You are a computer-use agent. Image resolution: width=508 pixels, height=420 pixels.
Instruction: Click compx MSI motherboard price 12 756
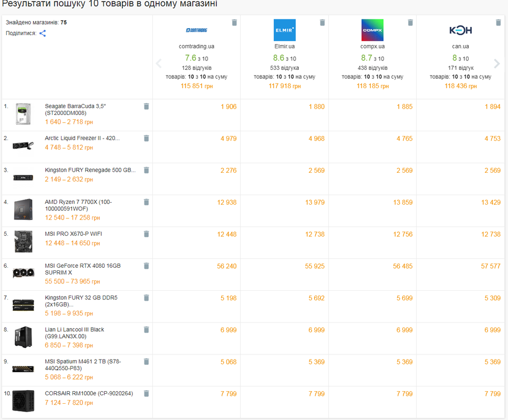coord(403,234)
